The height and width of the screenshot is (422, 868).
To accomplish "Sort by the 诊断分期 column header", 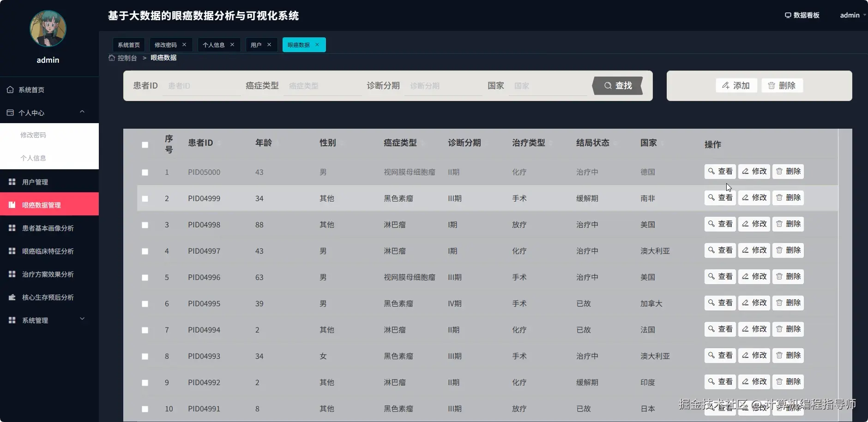I will click(x=468, y=143).
